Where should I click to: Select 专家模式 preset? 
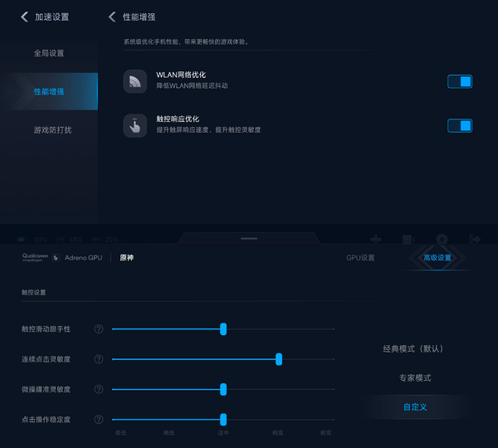tap(415, 377)
